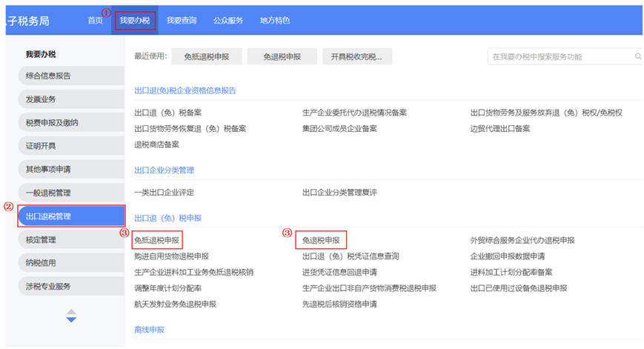Open the 首页 tab in the top navigation

click(95, 20)
